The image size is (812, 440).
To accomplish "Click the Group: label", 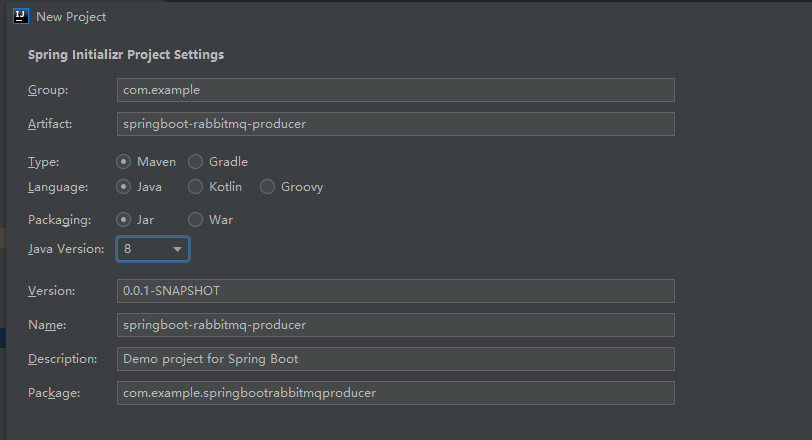I will pos(48,90).
